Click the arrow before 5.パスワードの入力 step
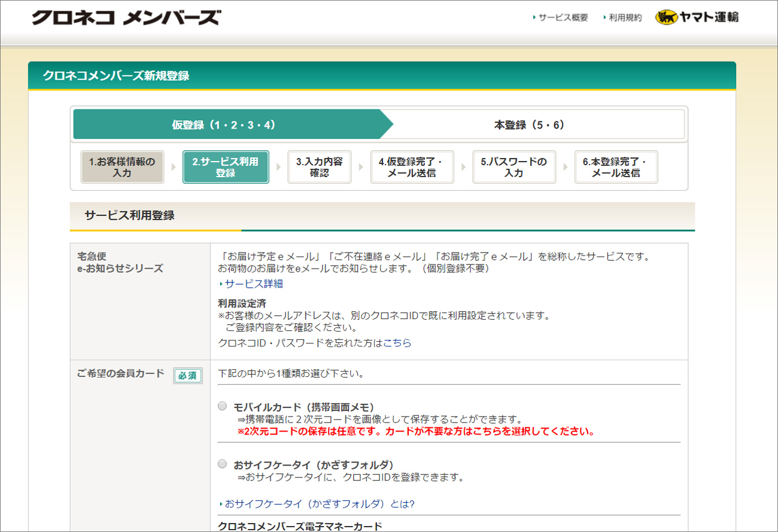This screenshot has height=532, width=778. (x=463, y=167)
